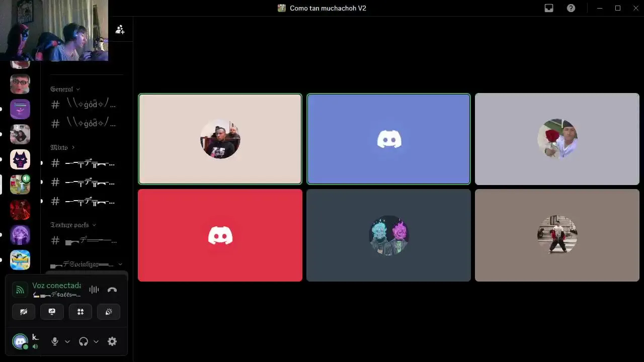
Task: Open the channel under Texture packs
Action: point(85,241)
